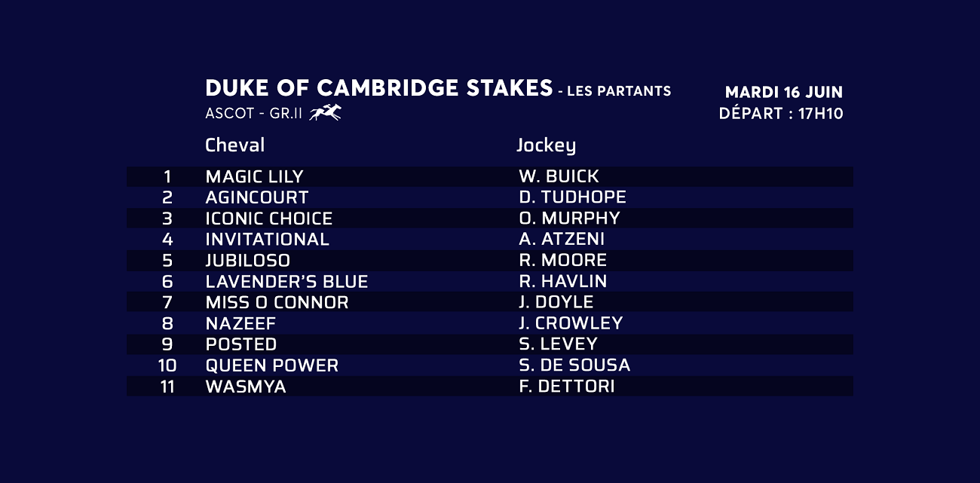Screen dimensions: 980x483
Task: Select Jubiloso in the runner table
Action: coord(247,261)
